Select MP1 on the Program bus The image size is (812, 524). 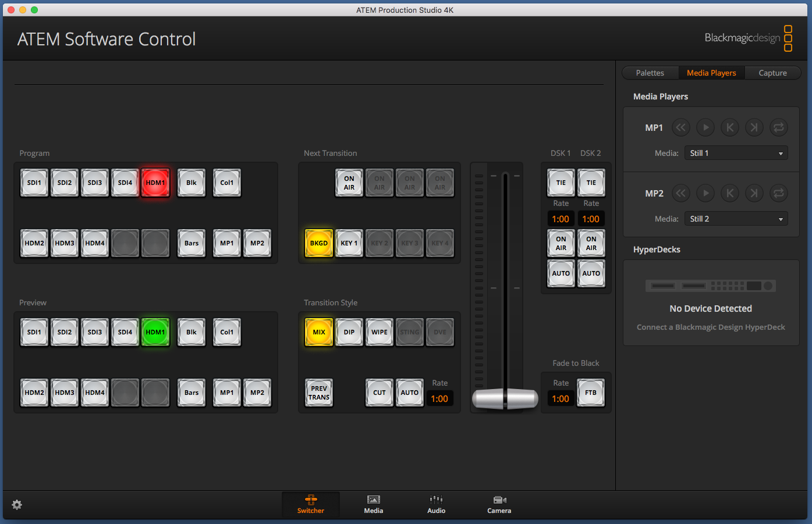point(227,243)
